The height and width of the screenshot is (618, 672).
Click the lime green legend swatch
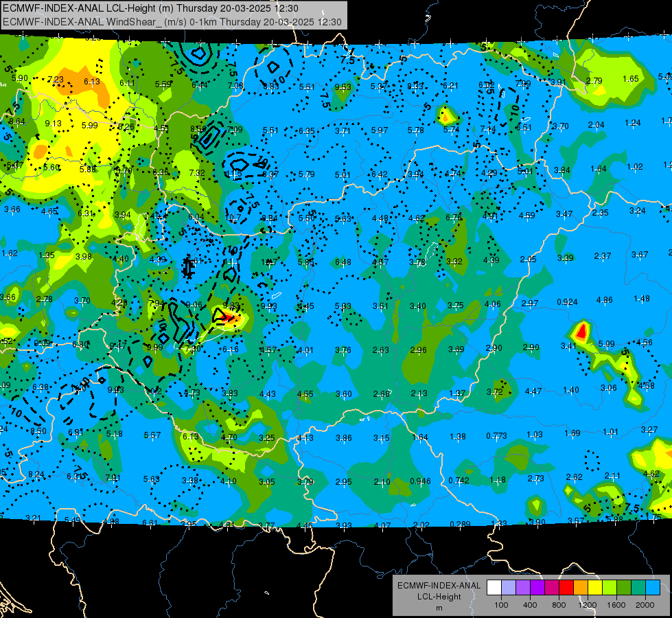[x=610, y=588]
